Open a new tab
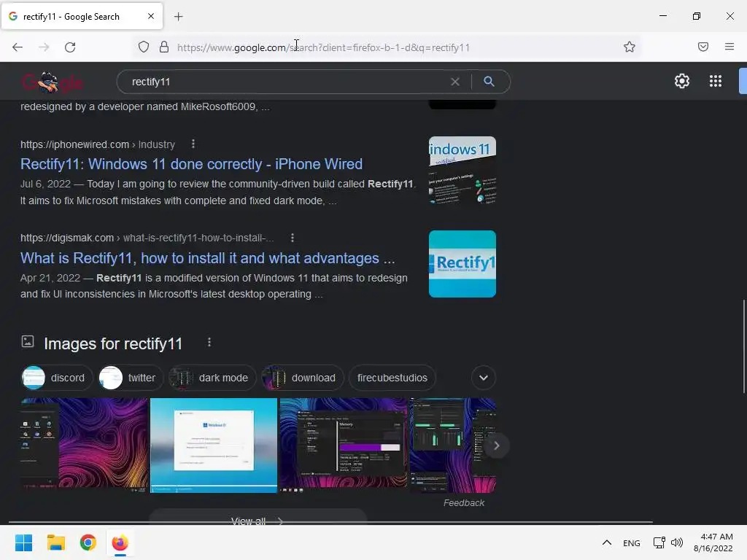 pyautogui.click(x=178, y=17)
